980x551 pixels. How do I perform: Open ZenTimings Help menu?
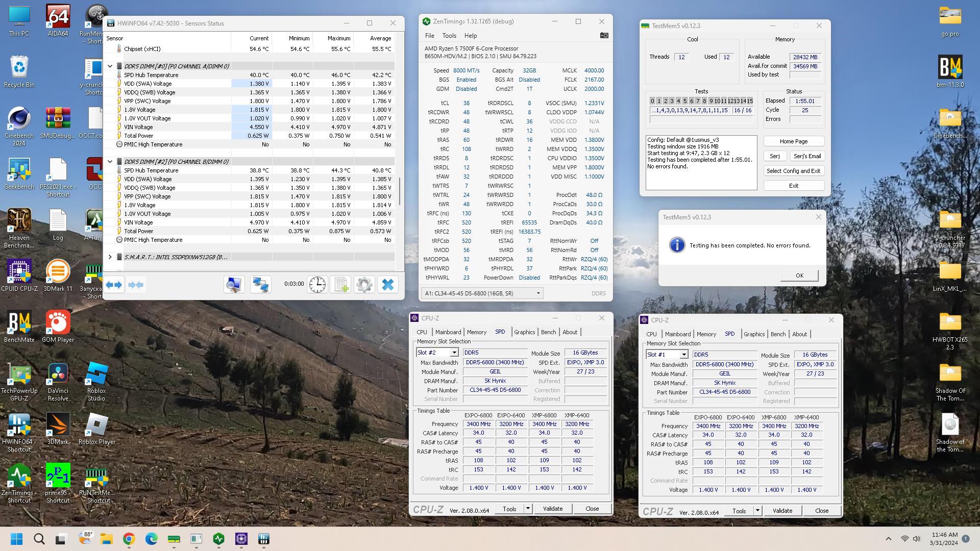471,36
